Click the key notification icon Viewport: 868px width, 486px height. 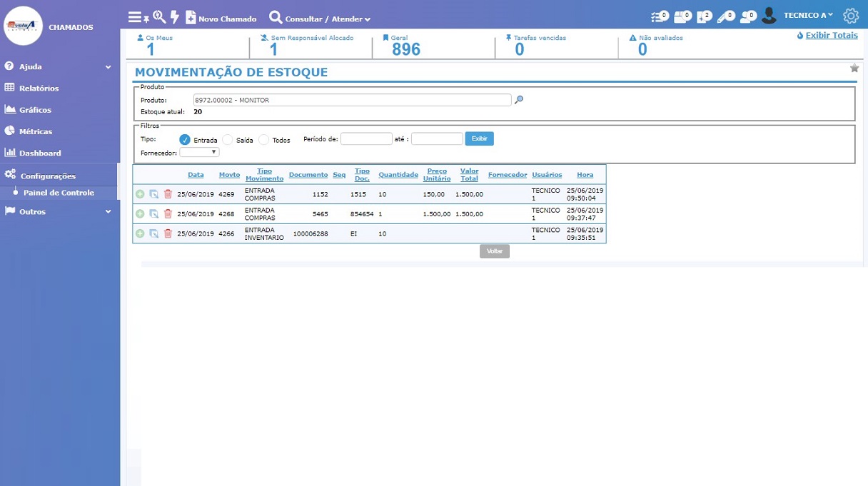[726, 16]
